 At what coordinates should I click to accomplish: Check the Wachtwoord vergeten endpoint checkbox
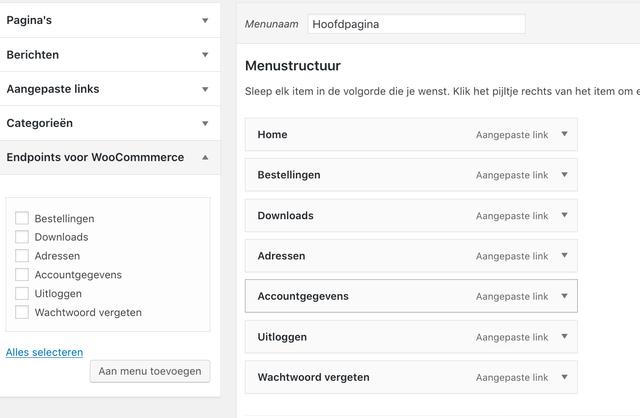click(x=22, y=312)
